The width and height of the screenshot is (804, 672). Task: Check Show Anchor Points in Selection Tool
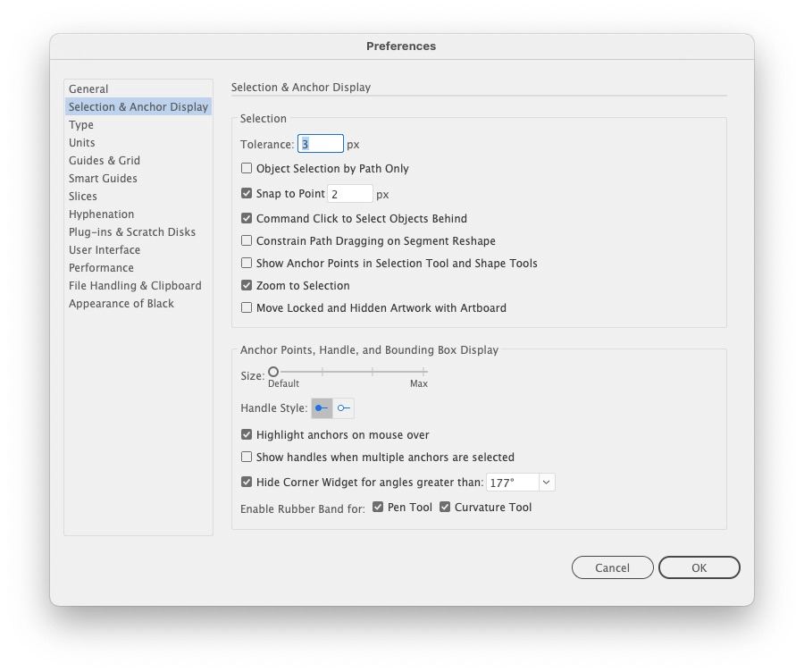(247, 263)
